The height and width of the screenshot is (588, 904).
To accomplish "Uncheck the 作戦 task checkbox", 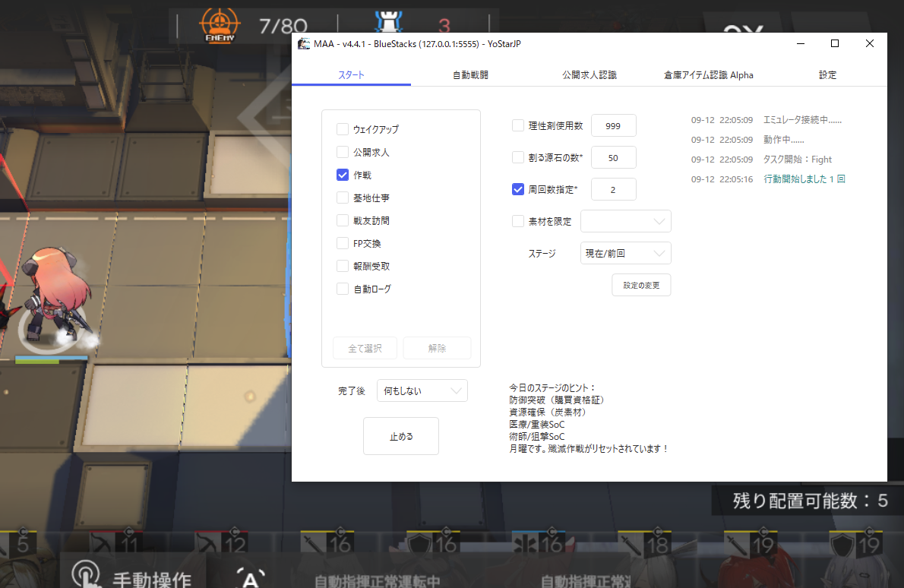I will 343,175.
